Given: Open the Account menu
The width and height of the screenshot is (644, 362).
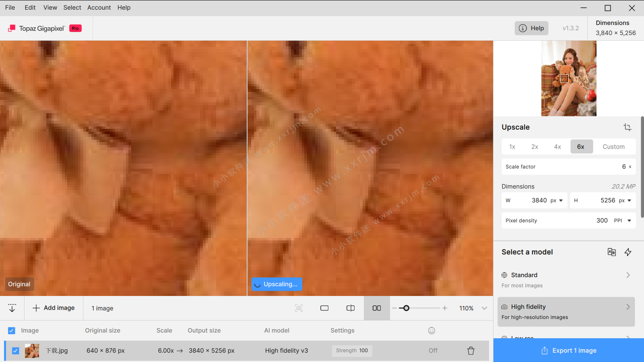Looking at the screenshot, I should (x=99, y=8).
